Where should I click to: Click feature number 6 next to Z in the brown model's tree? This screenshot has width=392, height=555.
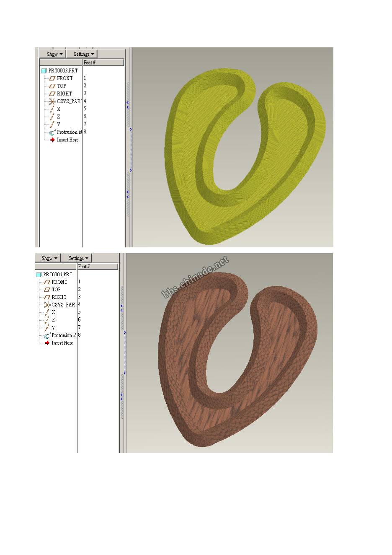[80, 319]
